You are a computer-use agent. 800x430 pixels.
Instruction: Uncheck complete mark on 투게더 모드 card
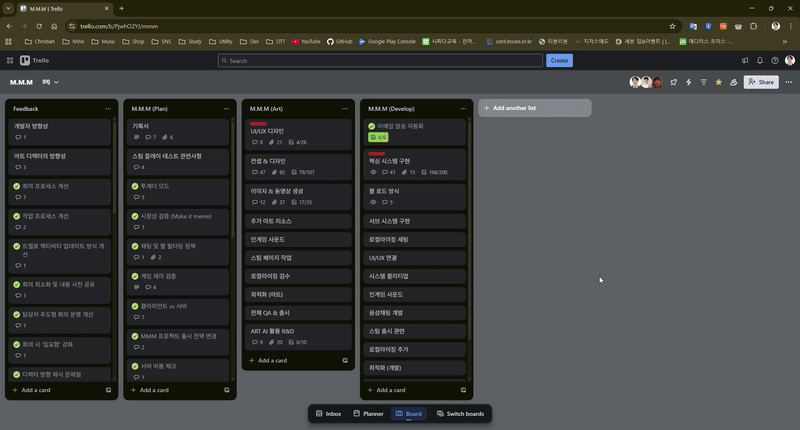135,186
